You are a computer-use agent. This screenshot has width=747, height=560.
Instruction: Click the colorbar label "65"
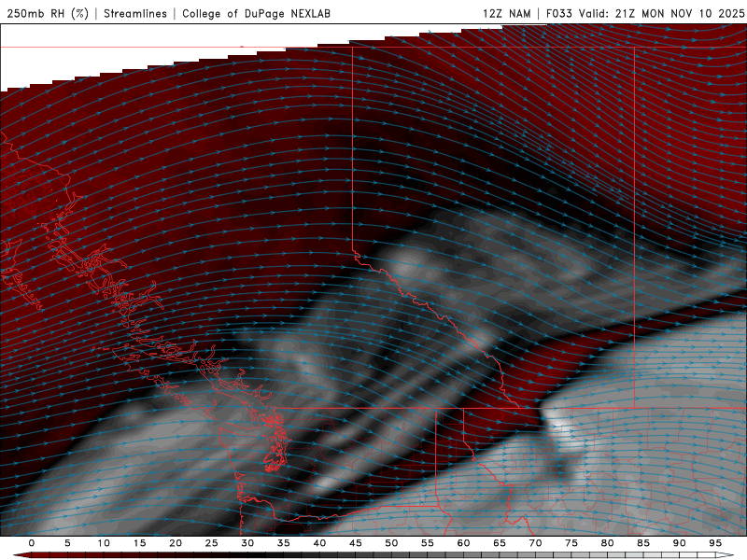click(x=500, y=543)
